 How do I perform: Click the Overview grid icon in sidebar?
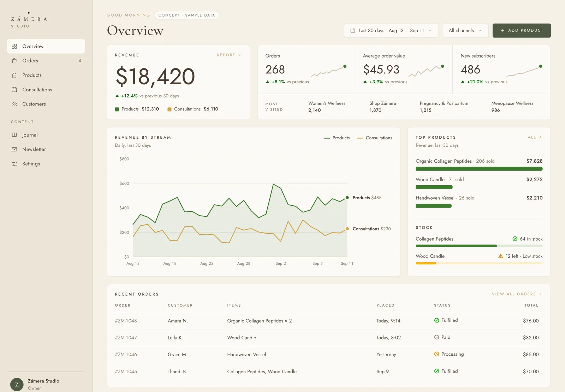tap(14, 46)
